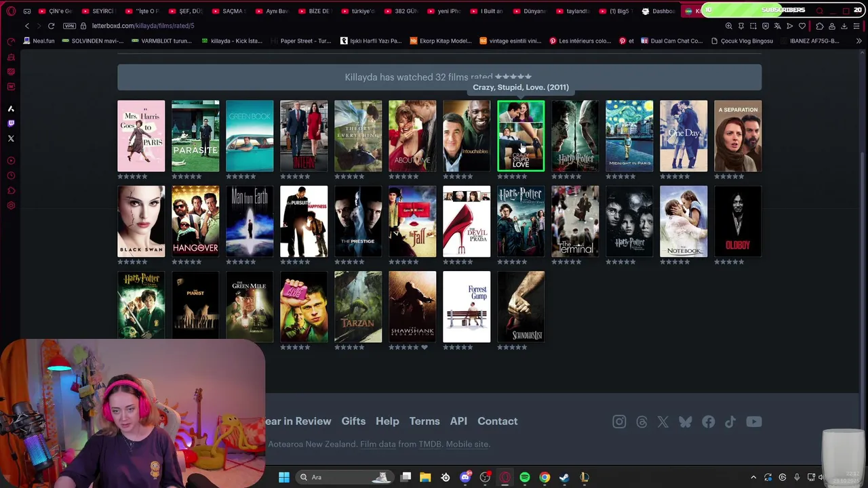Image resolution: width=868 pixels, height=488 pixels.
Task: Toggle the VPN badge in address bar
Action: click(x=69, y=26)
